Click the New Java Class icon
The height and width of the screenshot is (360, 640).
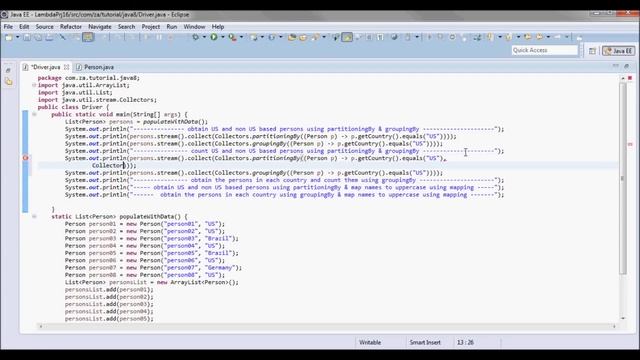click(271, 37)
